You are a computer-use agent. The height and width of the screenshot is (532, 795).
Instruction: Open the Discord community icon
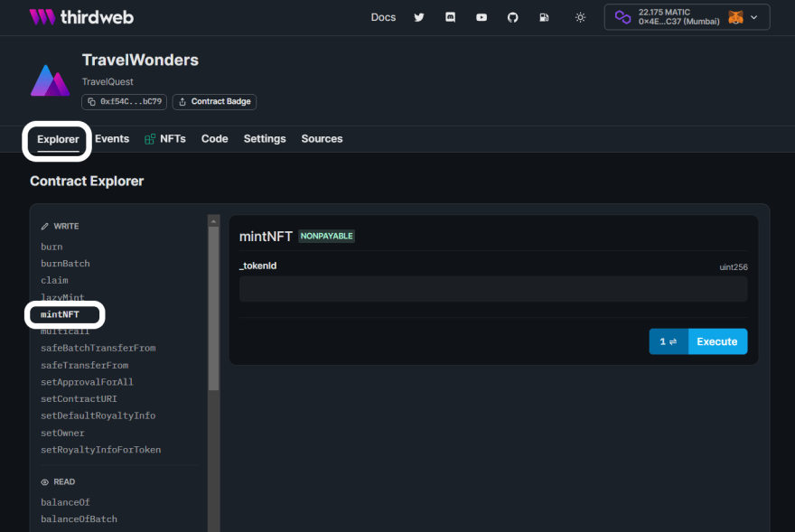click(450, 17)
